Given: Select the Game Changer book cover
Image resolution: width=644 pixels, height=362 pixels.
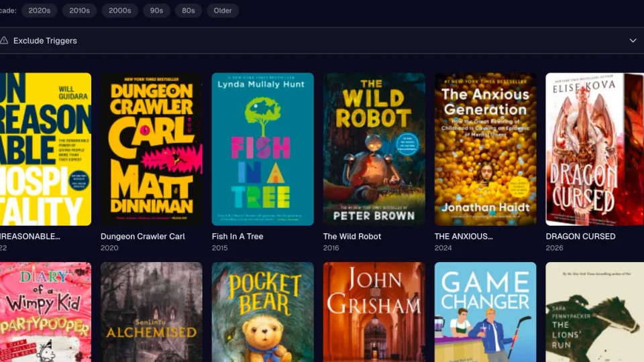Looking at the screenshot, I should click(x=486, y=312).
